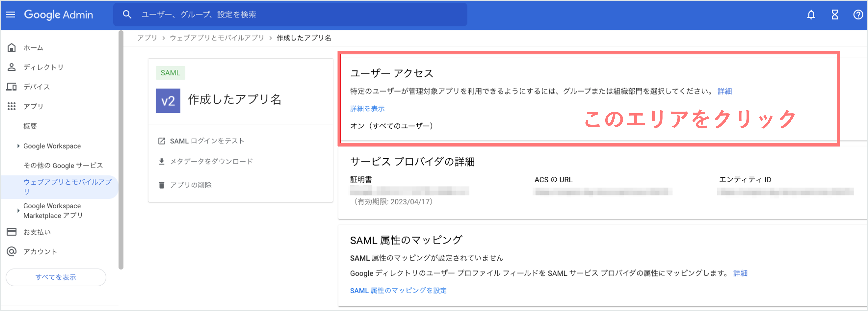Click the すべてを表示 button
868x311 pixels.
point(56,277)
